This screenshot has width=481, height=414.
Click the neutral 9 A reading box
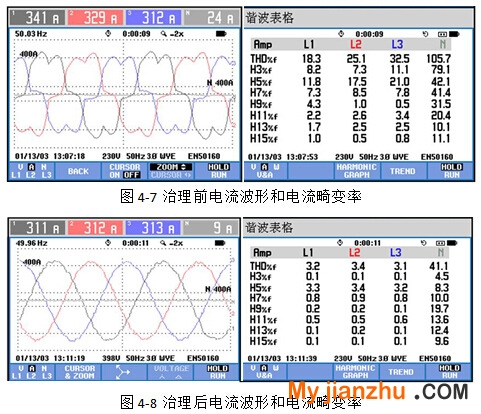(x=211, y=228)
